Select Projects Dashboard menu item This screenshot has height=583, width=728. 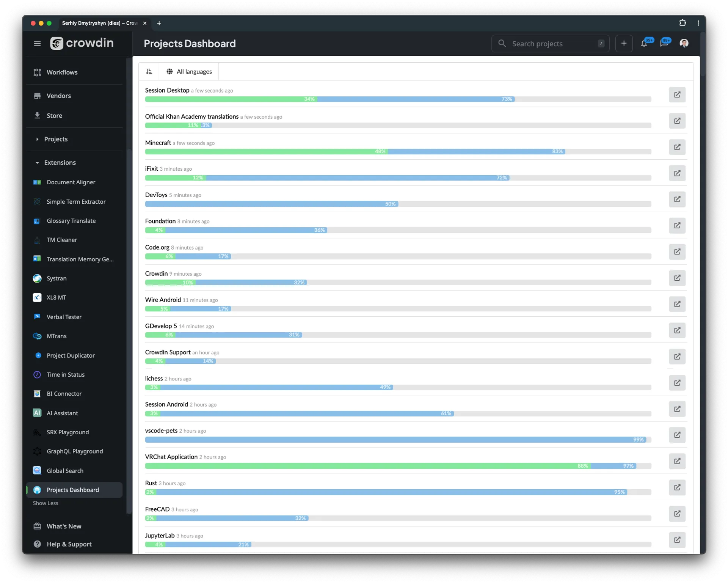(72, 489)
